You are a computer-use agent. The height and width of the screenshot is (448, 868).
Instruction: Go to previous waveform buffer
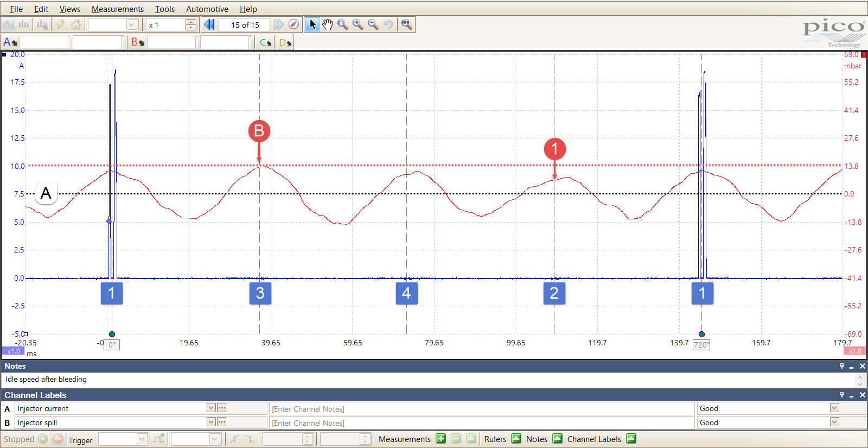(209, 24)
